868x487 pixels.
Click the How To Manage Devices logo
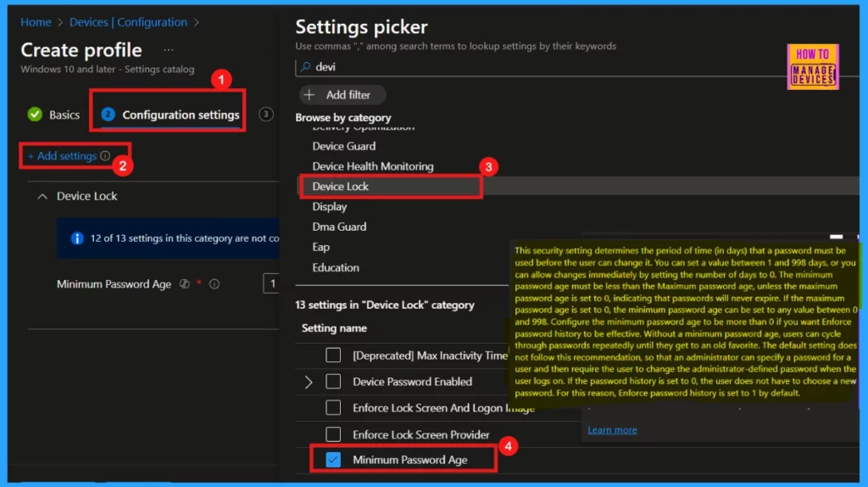tap(813, 67)
